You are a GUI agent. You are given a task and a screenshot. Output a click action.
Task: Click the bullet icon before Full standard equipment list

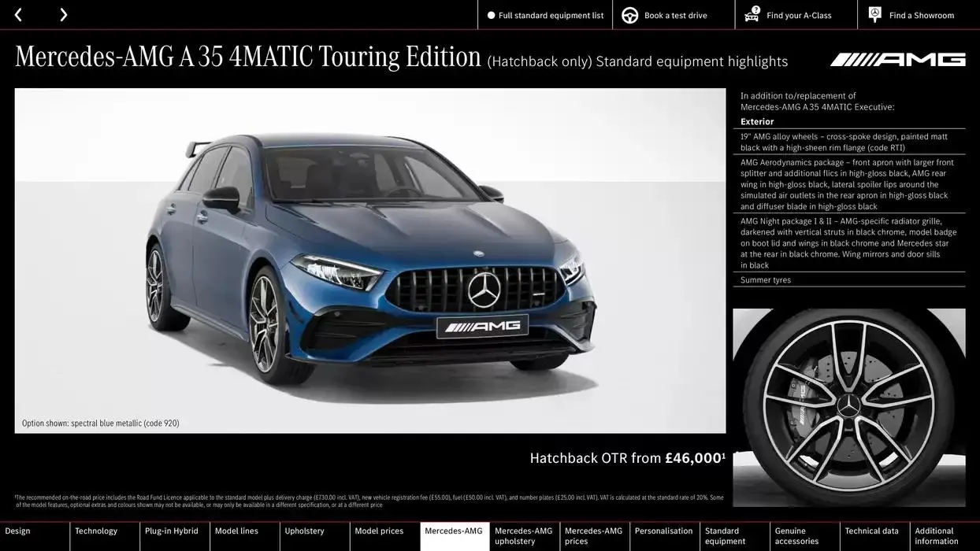pyautogui.click(x=490, y=14)
